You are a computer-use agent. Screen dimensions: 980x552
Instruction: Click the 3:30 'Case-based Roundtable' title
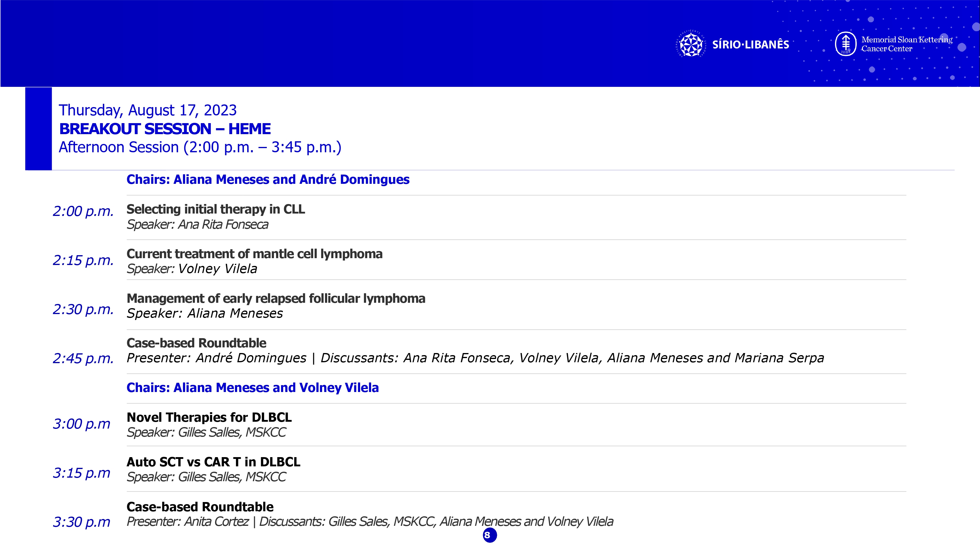click(x=200, y=507)
